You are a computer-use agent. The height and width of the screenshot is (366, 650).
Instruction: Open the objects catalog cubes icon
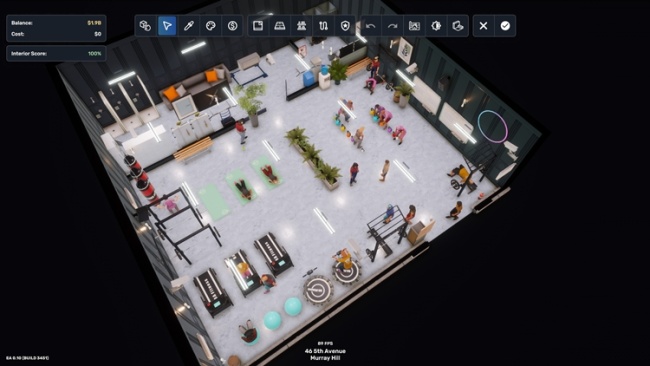tap(145, 26)
